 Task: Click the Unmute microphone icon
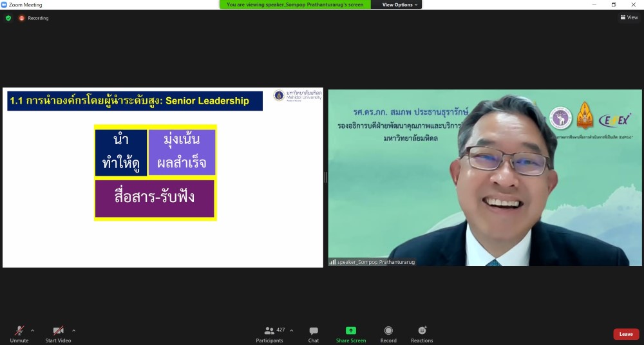pyautogui.click(x=19, y=330)
